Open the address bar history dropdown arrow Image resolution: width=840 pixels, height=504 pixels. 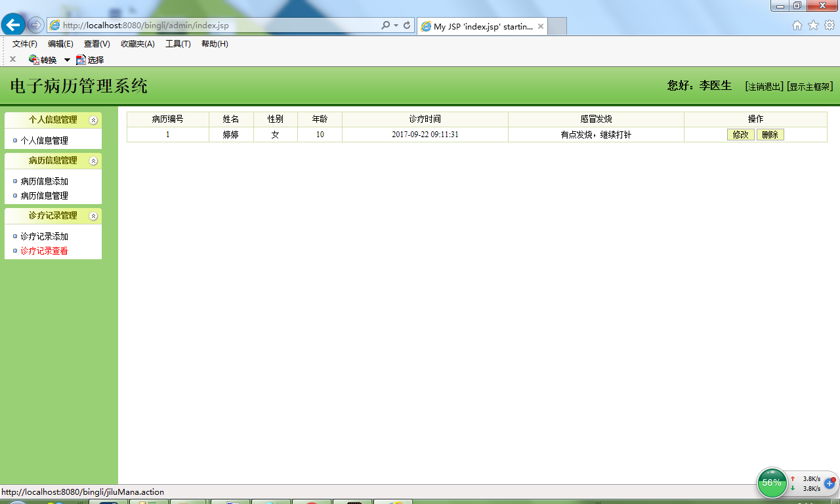[x=396, y=26]
